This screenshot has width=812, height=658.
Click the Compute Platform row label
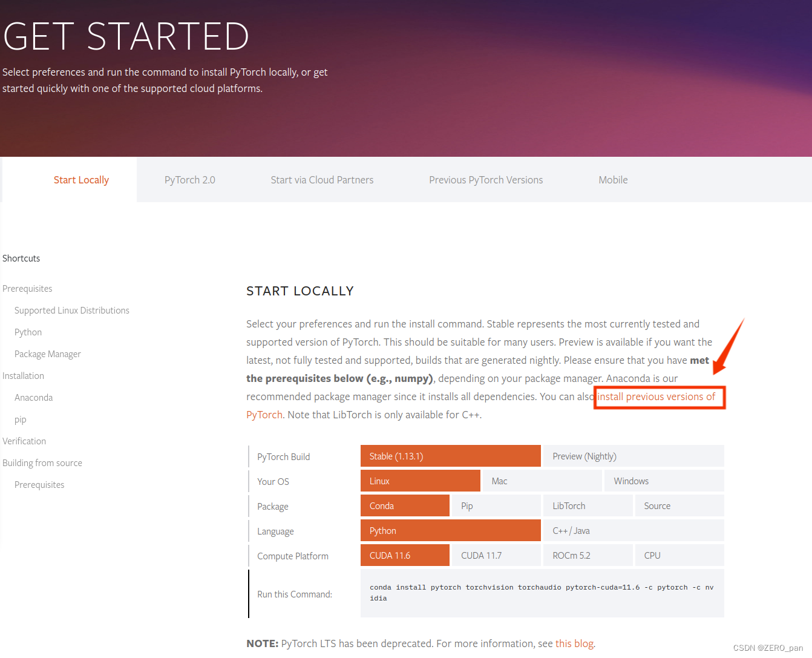(293, 556)
